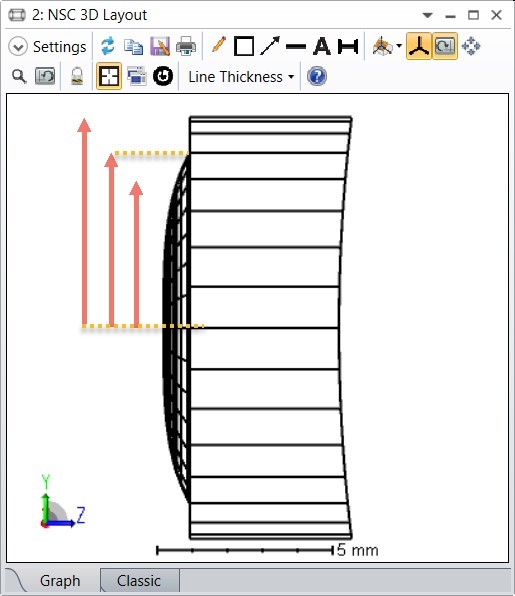The image size is (515, 596).
Task: Expand the Settings chevron
Action: 18,47
